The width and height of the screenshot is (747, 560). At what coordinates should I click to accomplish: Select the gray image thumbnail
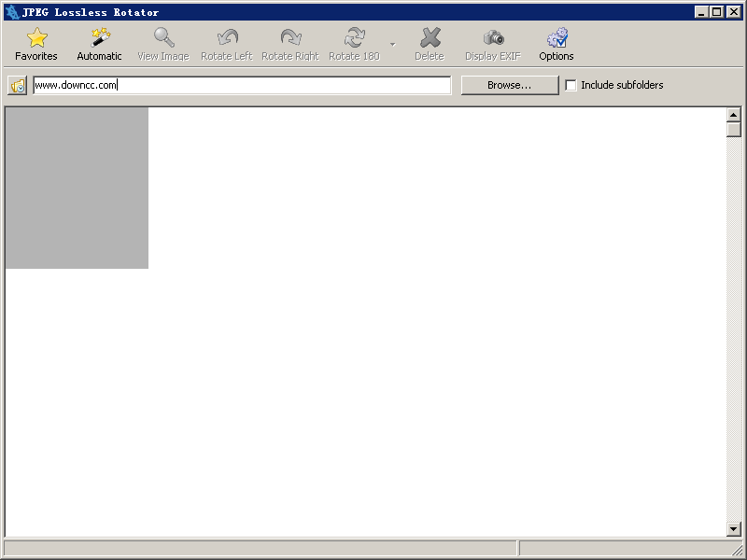(x=77, y=188)
